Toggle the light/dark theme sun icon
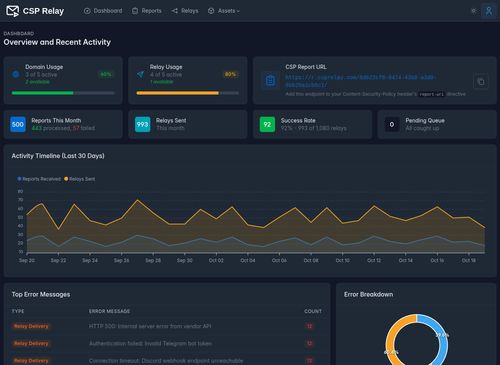 [473, 11]
